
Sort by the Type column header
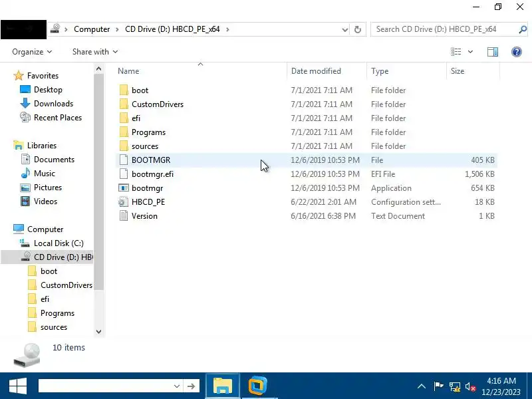380,71
